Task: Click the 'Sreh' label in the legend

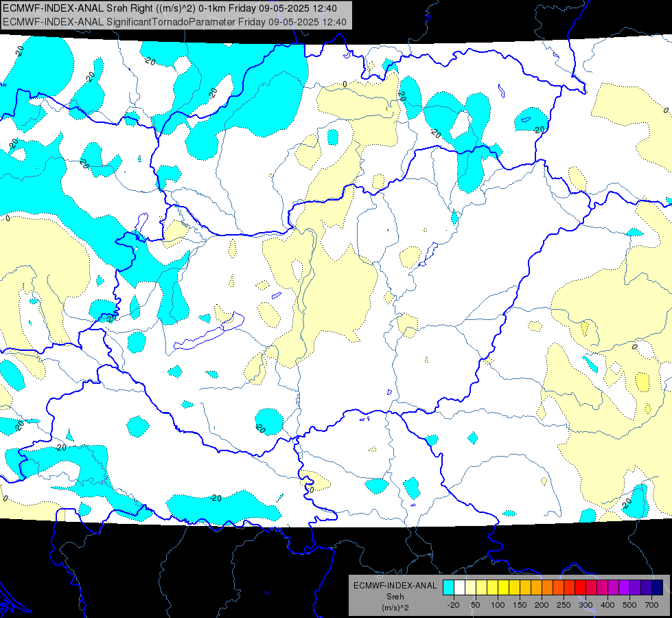Action: [x=395, y=597]
